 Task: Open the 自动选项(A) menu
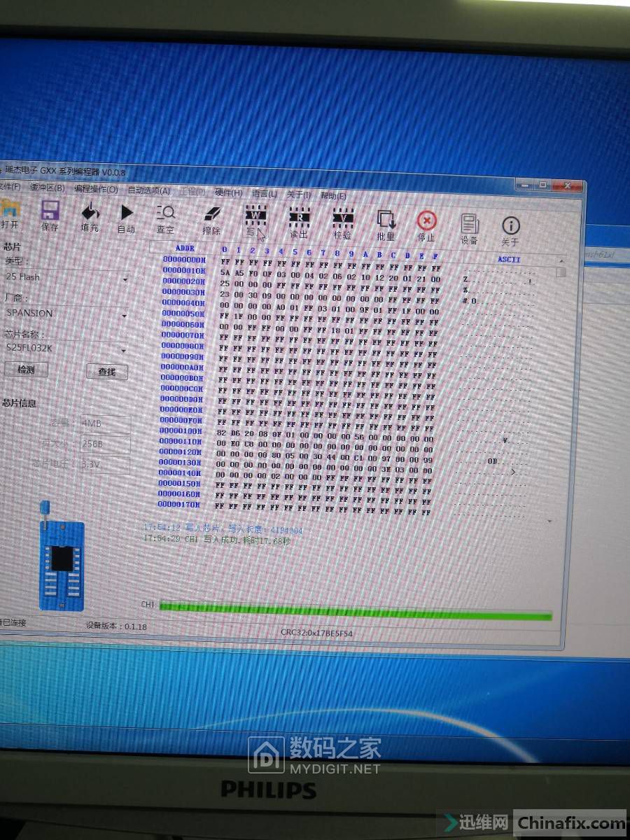click(x=148, y=190)
